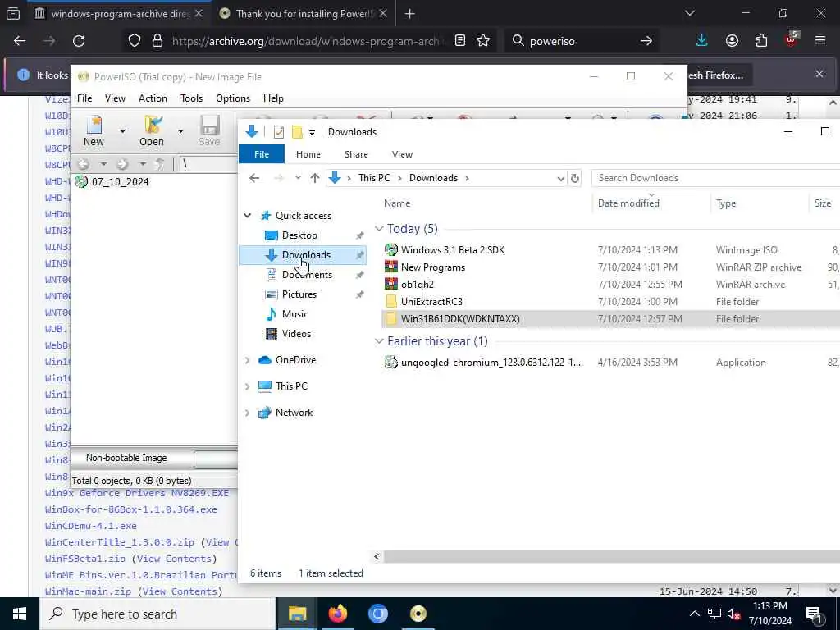
Task: Click PowerISO Open toolbar icon
Action: tap(152, 130)
